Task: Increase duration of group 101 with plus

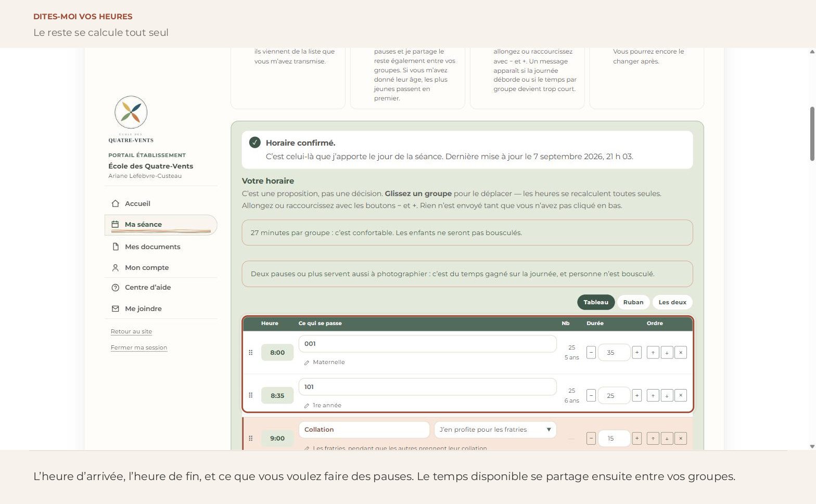Action: pos(637,395)
